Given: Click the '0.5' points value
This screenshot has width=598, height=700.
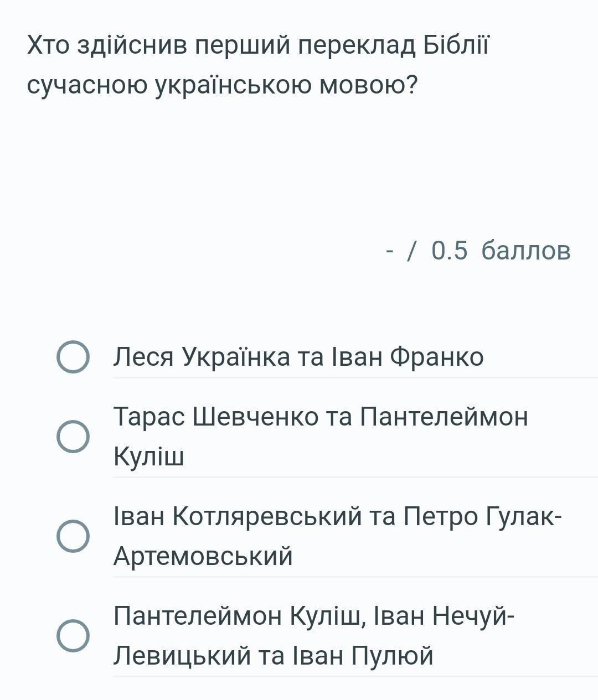Looking at the screenshot, I should tap(449, 250).
